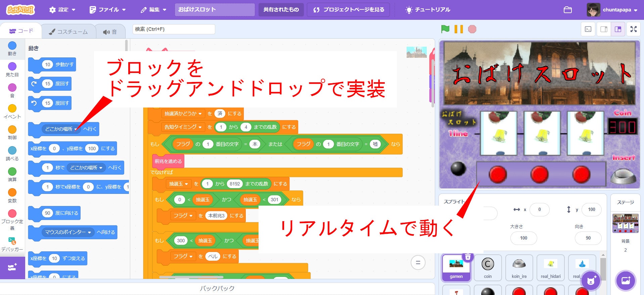The width and height of the screenshot is (644, 295).
Task: Click the 検索 (Ctrl+F) search field
Action: point(174,29)
